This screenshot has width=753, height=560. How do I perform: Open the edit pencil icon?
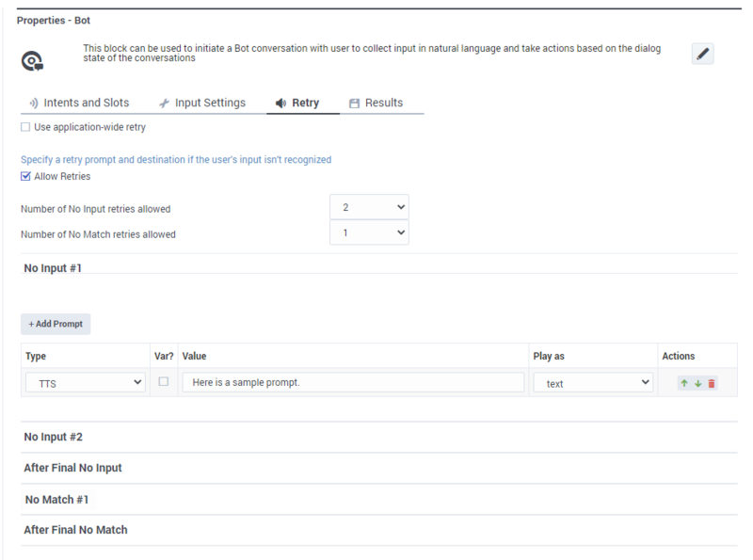click(701, 54)
